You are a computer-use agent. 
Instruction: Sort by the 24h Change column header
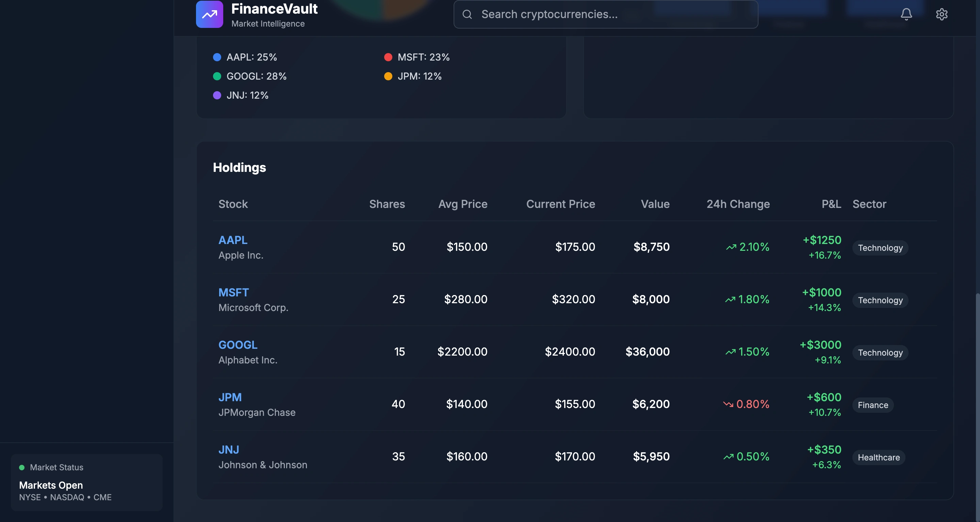point(738,204)
